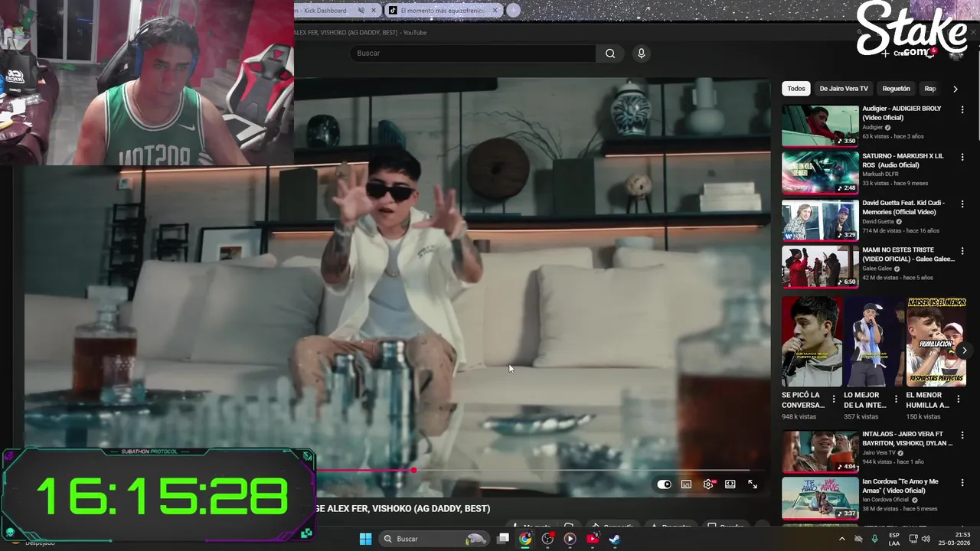Open ESP LAA language switcher
The height and width of the screenshot is (551, 980).
894,539
